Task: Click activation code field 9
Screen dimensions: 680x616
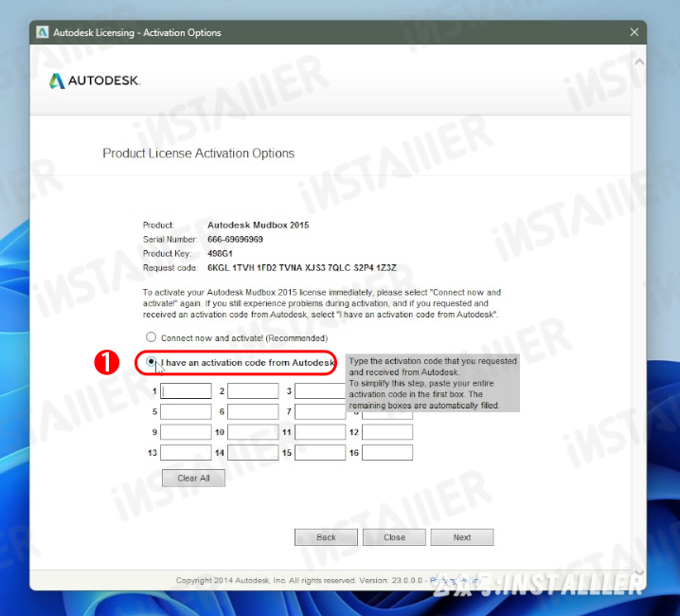Action: [x=186, y=432]
